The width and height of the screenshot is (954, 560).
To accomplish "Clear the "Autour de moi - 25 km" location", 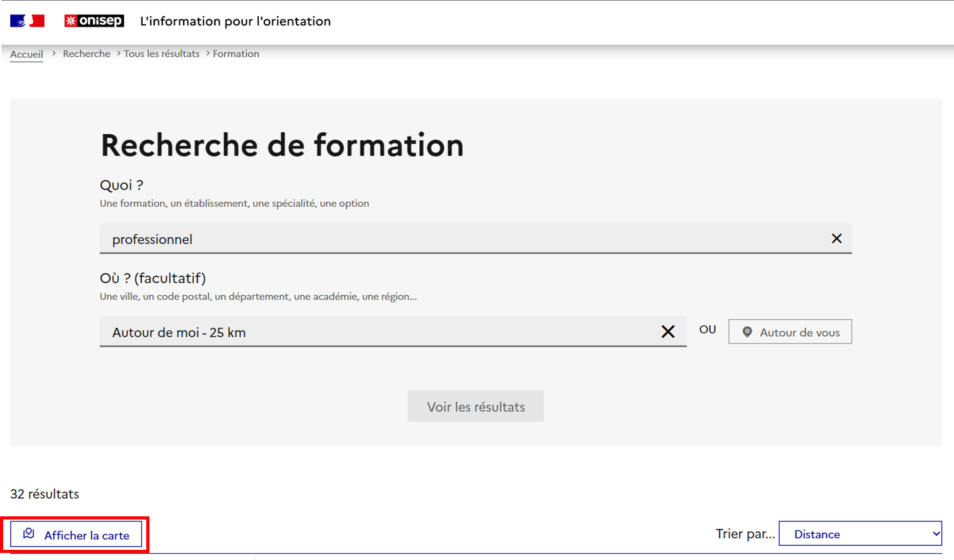I will tap(668, 331).
